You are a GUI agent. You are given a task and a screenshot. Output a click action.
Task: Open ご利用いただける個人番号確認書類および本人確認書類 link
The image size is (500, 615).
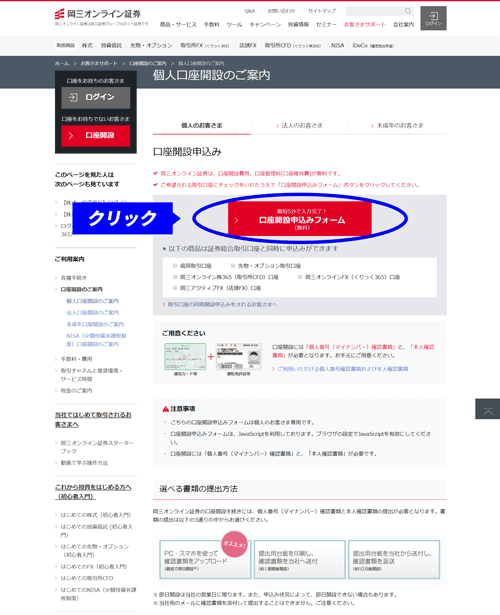[340, 369]
